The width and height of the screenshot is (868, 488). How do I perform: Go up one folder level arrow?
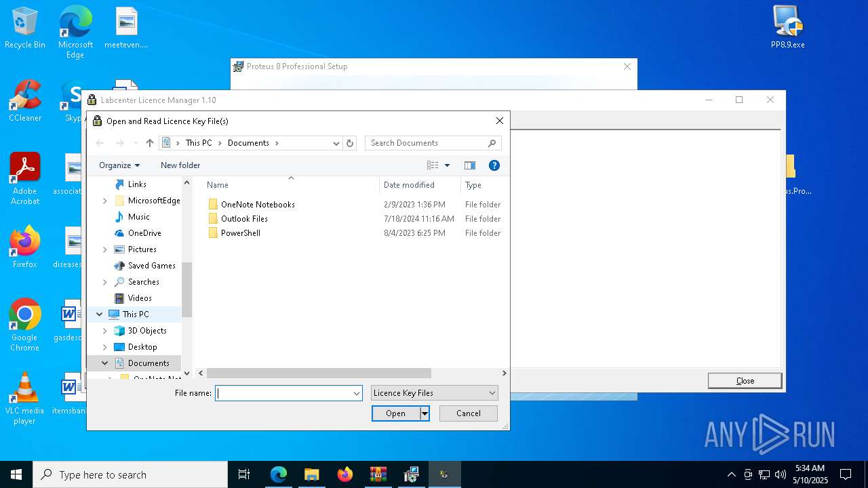click(150, 143)
